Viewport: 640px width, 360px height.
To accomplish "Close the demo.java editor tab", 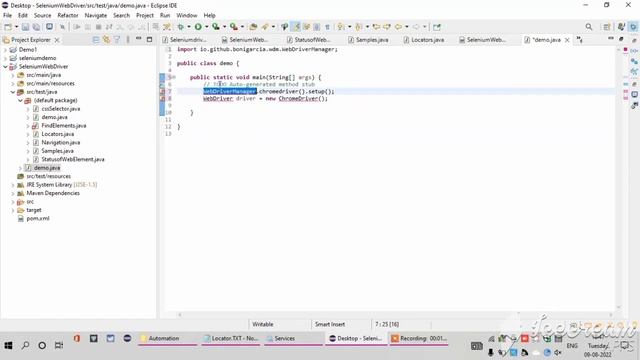I will (567, 40).
